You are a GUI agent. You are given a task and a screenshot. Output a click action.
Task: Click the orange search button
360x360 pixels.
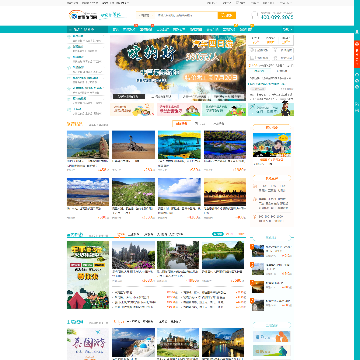coord(227,15)
